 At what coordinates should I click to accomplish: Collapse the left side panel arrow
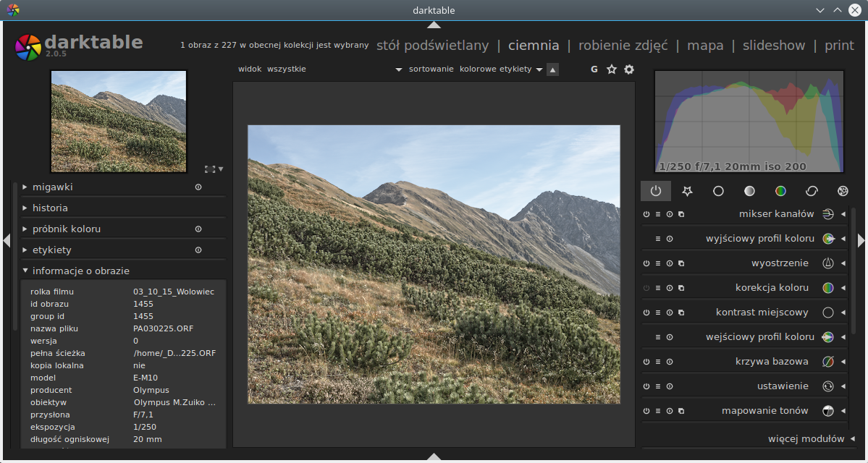click(x=7, y=241)
